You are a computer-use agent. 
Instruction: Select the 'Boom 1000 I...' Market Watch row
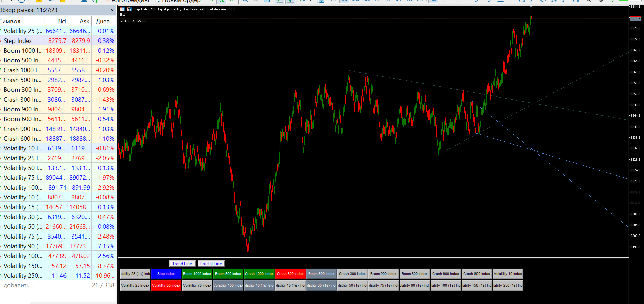(58, 50)
